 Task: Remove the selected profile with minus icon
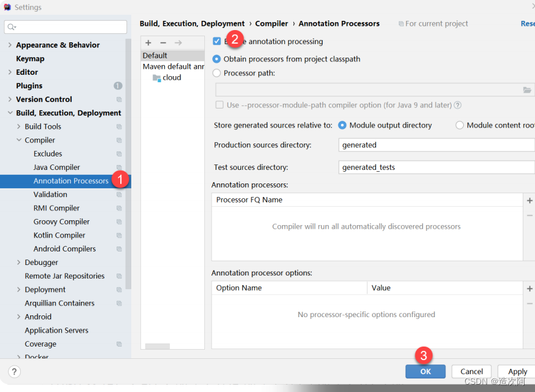click(x=163, y=43)
